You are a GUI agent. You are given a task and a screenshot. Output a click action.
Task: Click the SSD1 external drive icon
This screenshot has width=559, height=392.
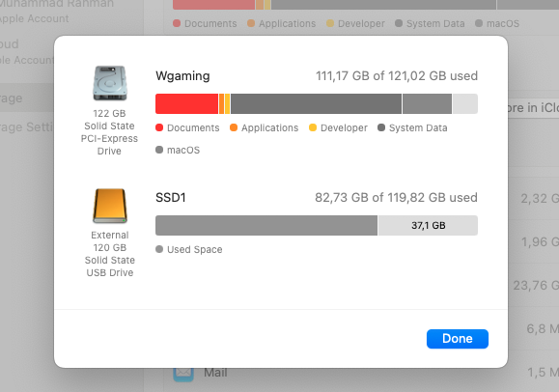tap(110, 206)
